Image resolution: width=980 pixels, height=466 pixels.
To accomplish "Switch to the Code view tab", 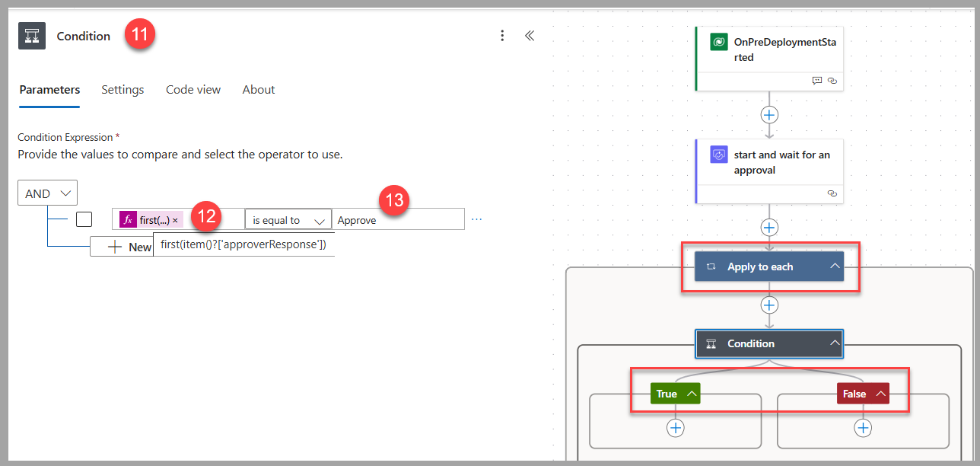I will pos(192,89).
